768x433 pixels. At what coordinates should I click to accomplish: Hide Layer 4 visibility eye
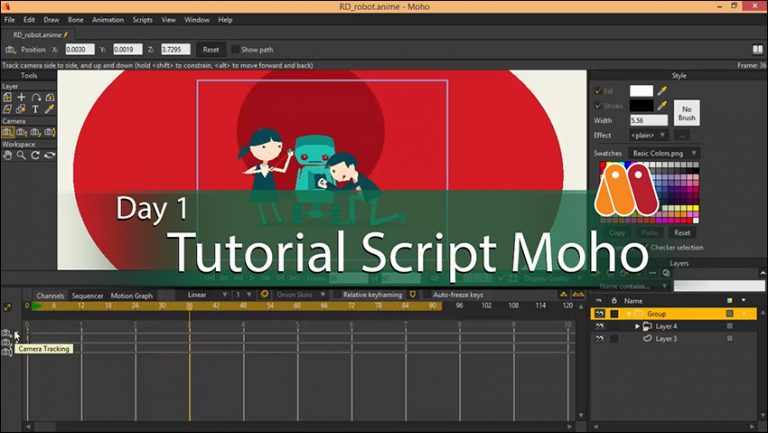[600, 326]
